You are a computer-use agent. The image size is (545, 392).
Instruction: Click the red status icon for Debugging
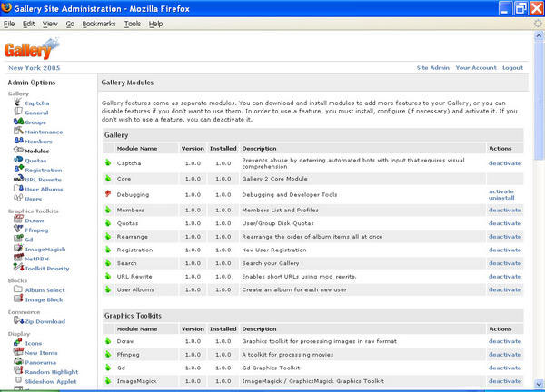click(108, 194)
